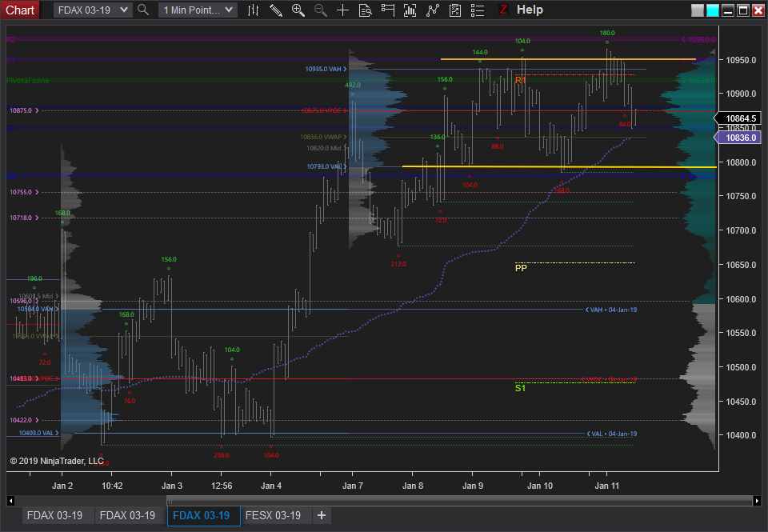This screenshot has height=532, width=768.
Task: Click the Jan 11 date axis label
Action: (607, 486)
